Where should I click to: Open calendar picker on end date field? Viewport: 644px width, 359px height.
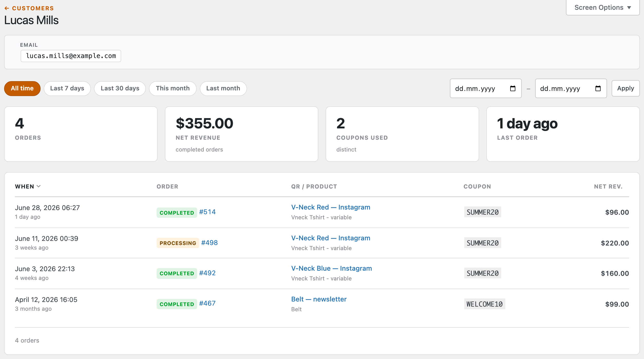(598, 88)
